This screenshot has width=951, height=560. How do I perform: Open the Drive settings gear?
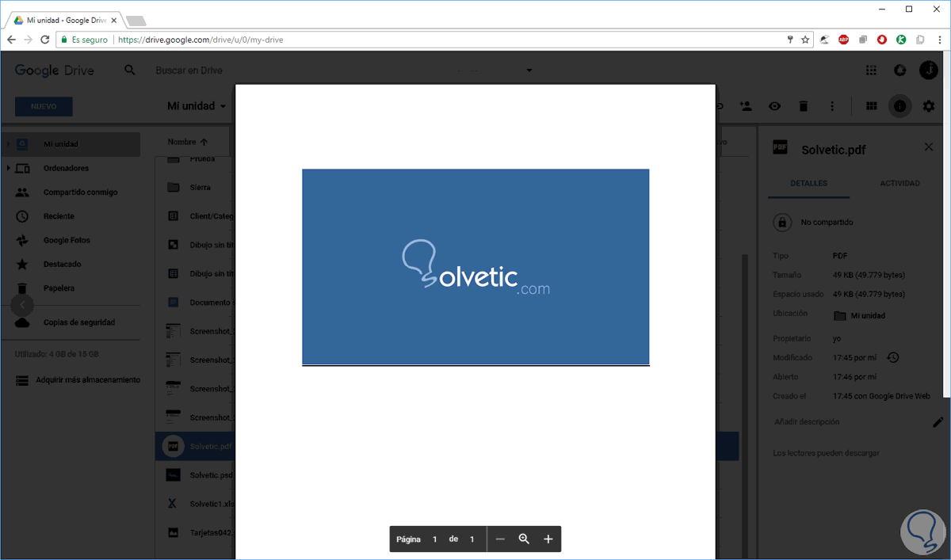coord(928,106)
